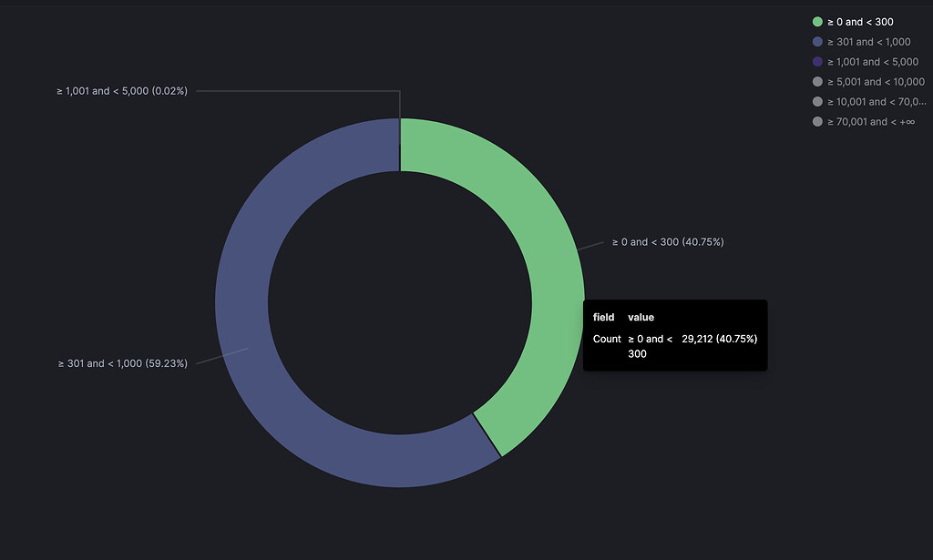Click the blue legend dot for 301–1,000
The image size is (933, 560).
click(x=817, y=42)
